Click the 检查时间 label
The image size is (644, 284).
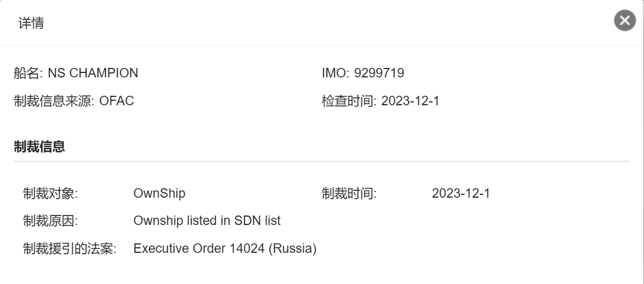point(349,101)
